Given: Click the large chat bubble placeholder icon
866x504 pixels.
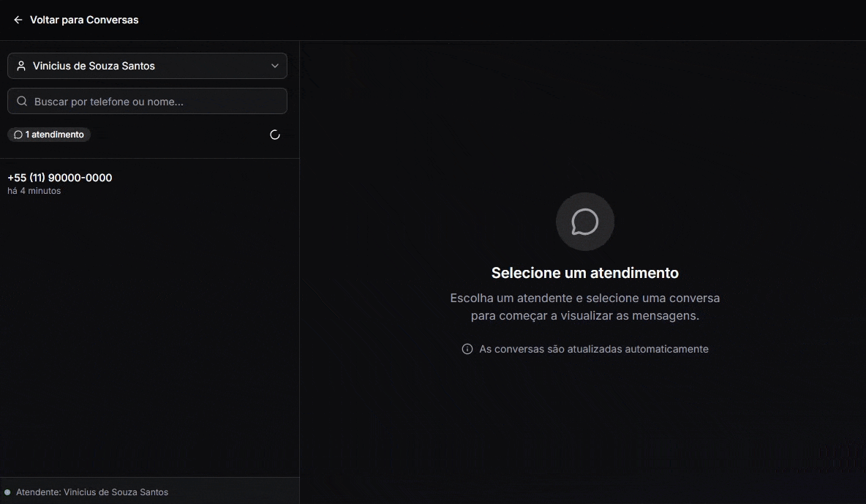Looking at the screenshot, I should point(585,222).
